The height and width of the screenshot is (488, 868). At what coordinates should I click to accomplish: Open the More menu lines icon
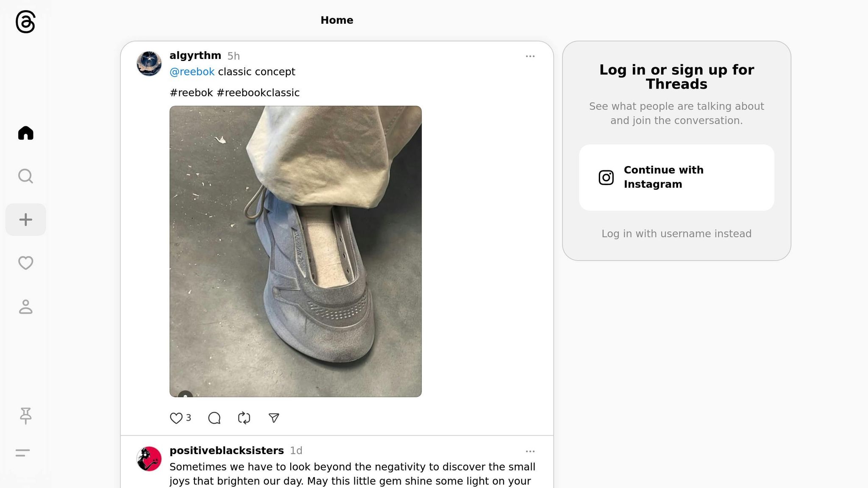[22, 453]
